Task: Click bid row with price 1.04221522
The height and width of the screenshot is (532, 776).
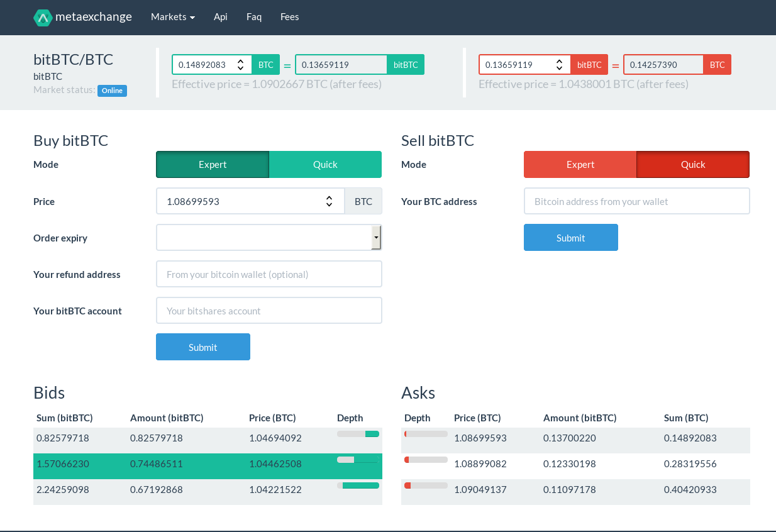Action: click(208, 492)
